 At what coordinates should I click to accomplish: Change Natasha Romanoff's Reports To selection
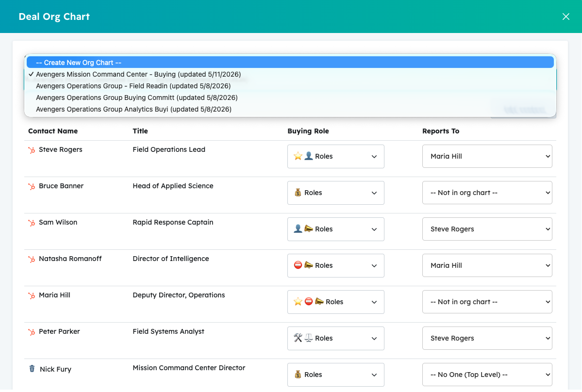coord(487,265)
